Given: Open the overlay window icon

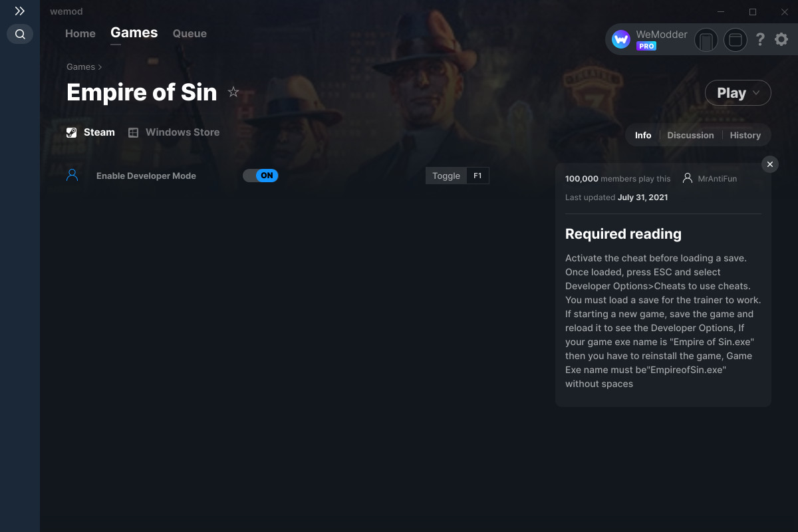Looking at the screenshot, I should (735, 41).
